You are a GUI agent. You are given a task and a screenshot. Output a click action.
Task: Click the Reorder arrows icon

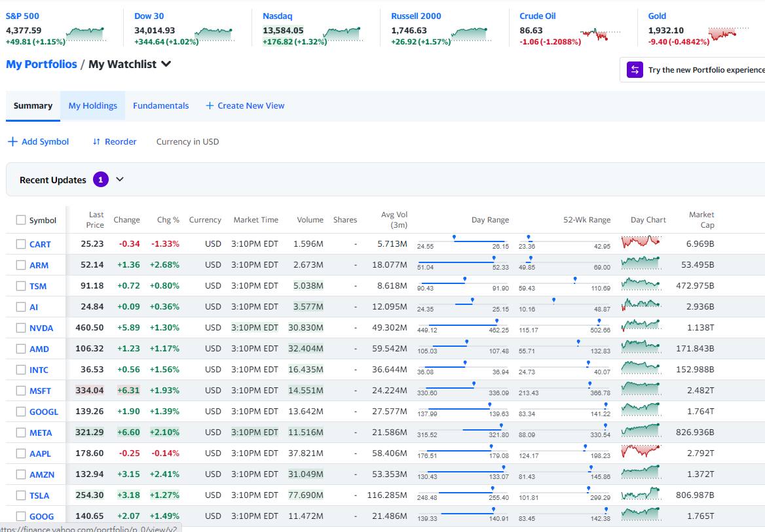pos(96,141)
